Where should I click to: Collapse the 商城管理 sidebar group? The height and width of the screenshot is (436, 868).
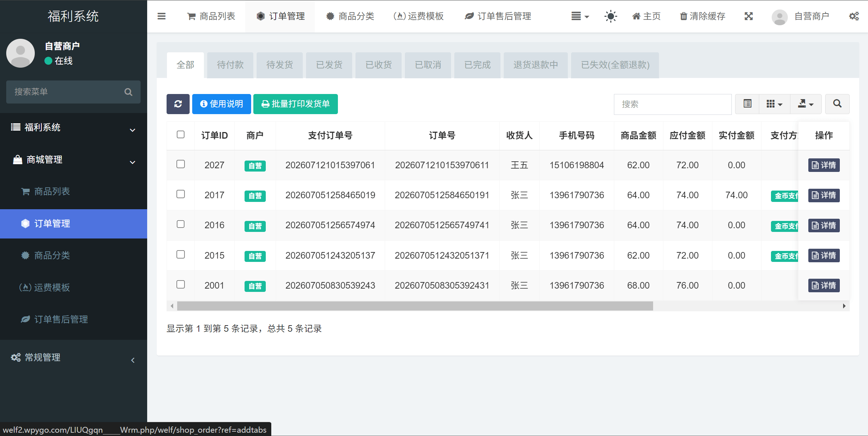pos(73,159)
